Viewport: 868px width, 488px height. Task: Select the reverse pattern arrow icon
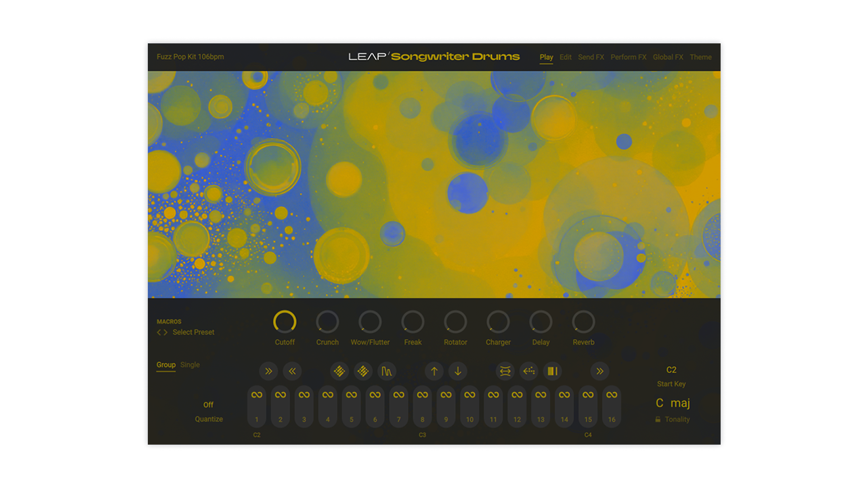(528, 371)
